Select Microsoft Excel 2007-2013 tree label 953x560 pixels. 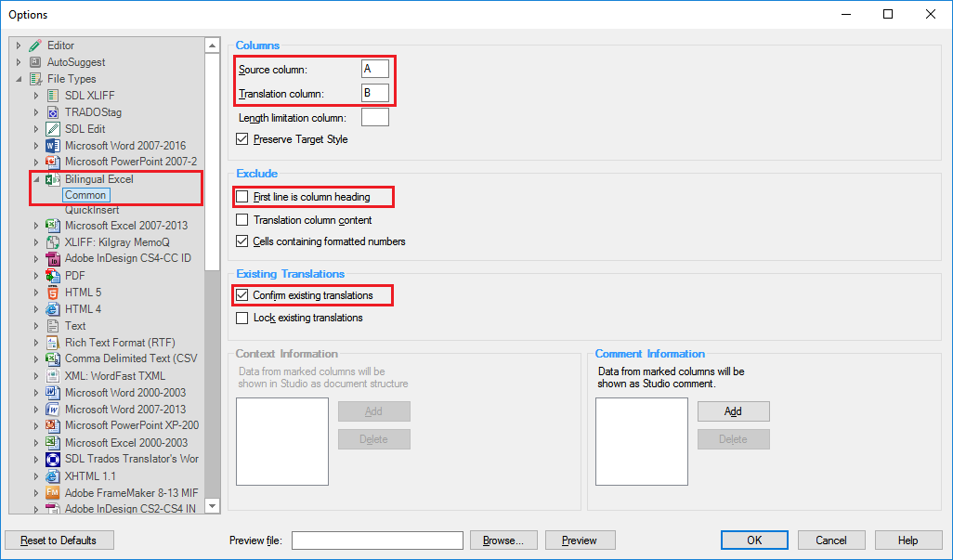[x=126, y=226]
